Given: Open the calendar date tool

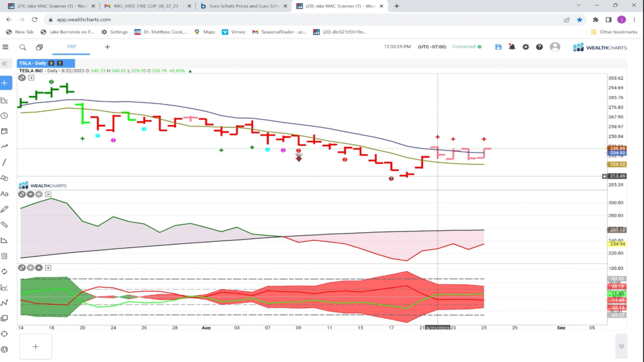Looking at the screenshot, I should coord(4,131).
